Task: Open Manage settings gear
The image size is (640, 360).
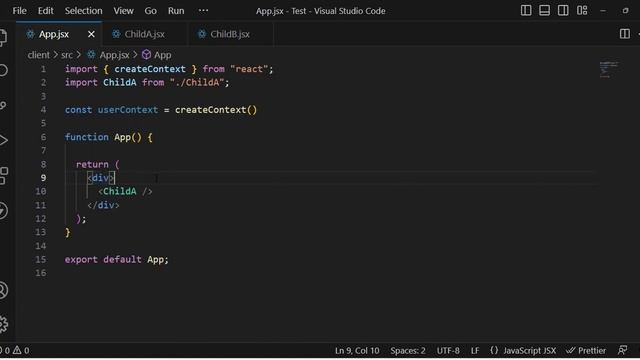Action: coord(3,324)
